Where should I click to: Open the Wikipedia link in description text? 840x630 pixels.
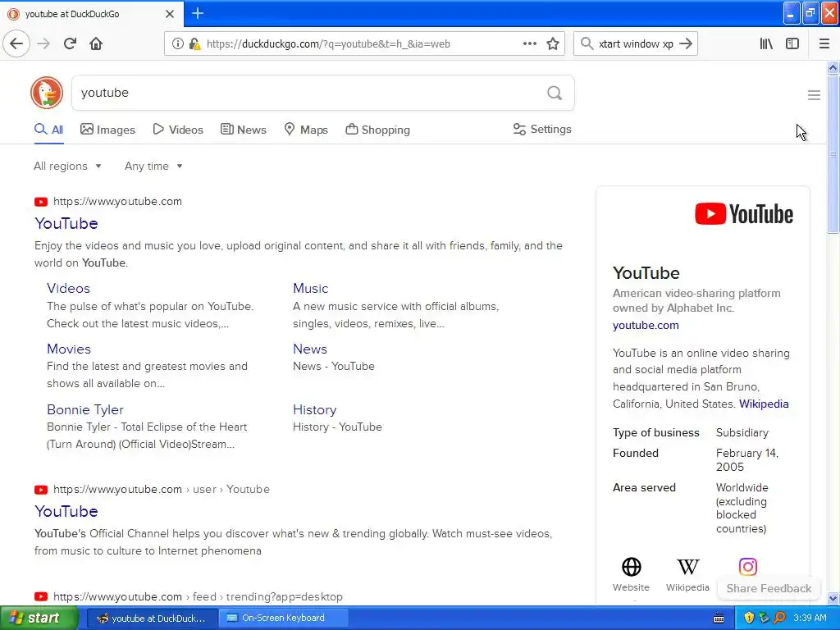(x=764, y=404)
